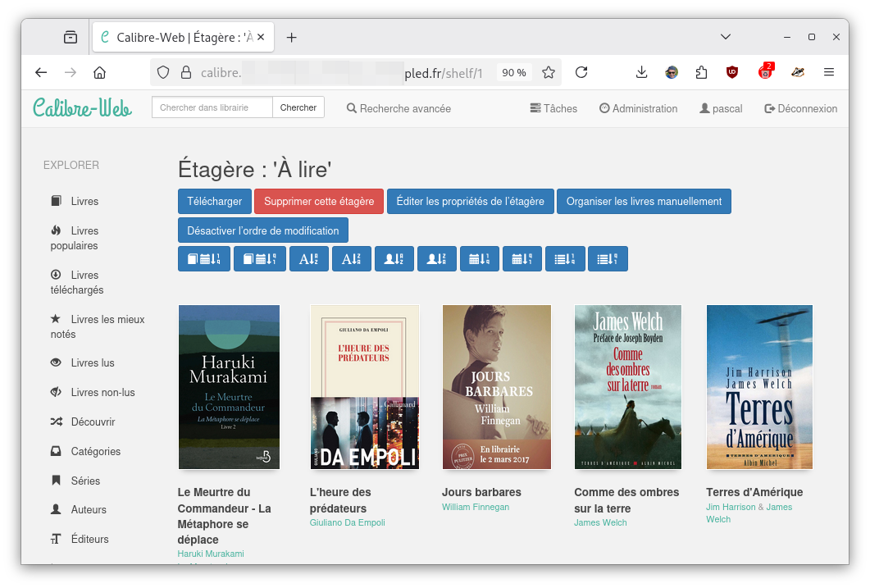This screenshot has width=870, height=588.
Task: Open a new browser tab
Action: pos(291,37)
